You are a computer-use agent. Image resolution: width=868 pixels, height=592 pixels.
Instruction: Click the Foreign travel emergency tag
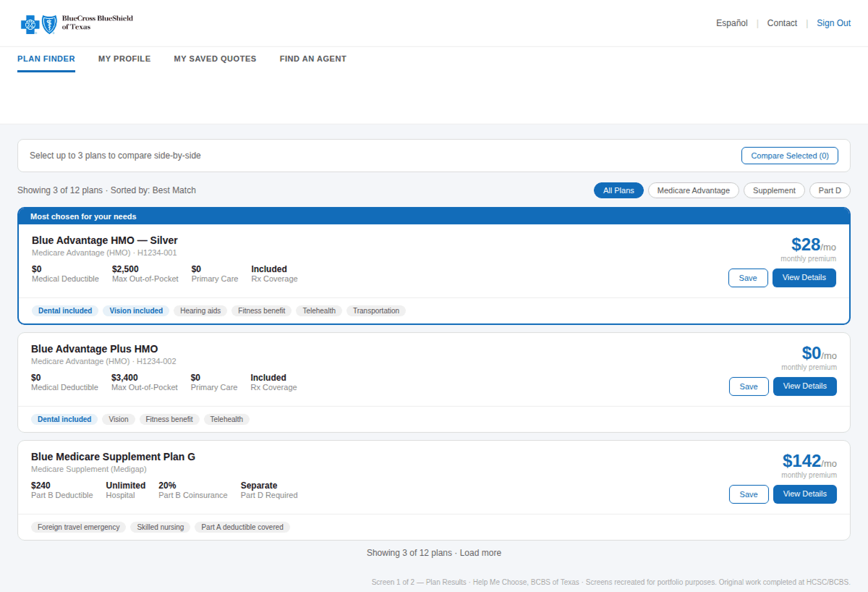[x=79, y=527]
